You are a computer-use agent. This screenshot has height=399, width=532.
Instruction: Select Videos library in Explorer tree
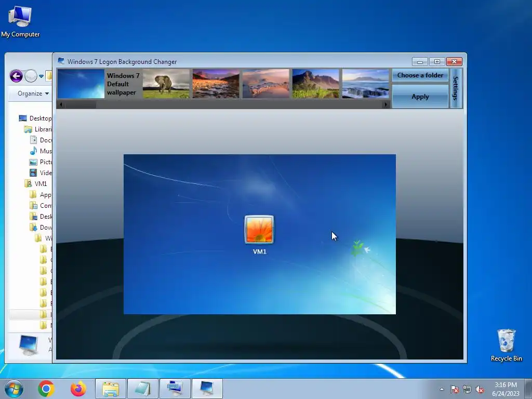click(x=41, y=172)
